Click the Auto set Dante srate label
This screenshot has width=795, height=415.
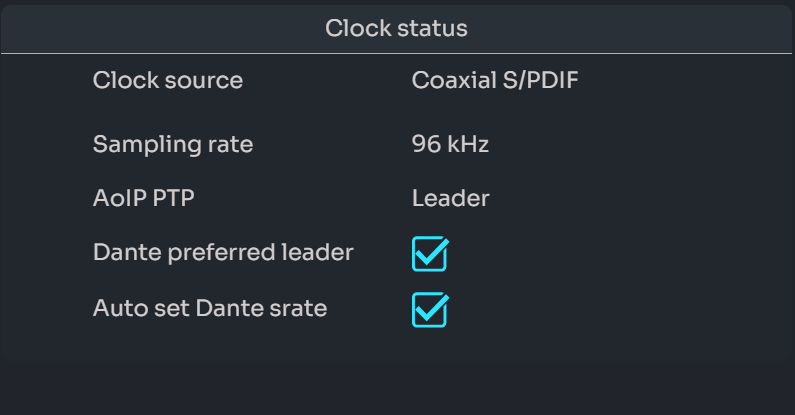pyautogui.click(x=209, y=308)
